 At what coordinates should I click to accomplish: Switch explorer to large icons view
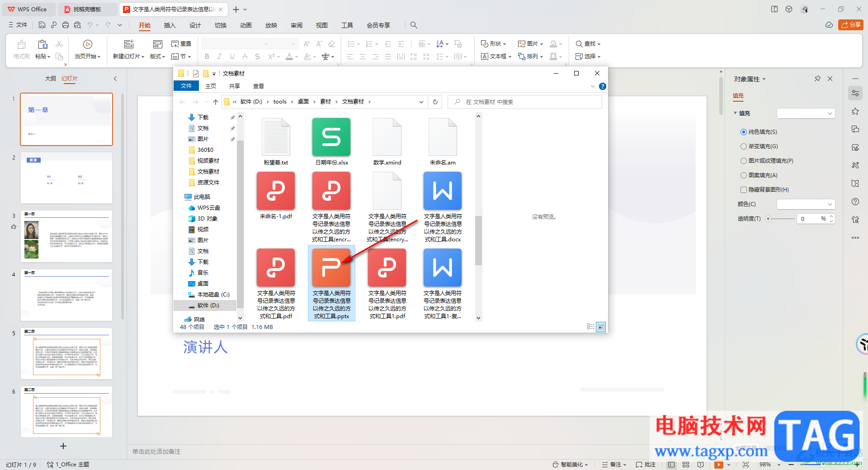[x=601, y=327]
